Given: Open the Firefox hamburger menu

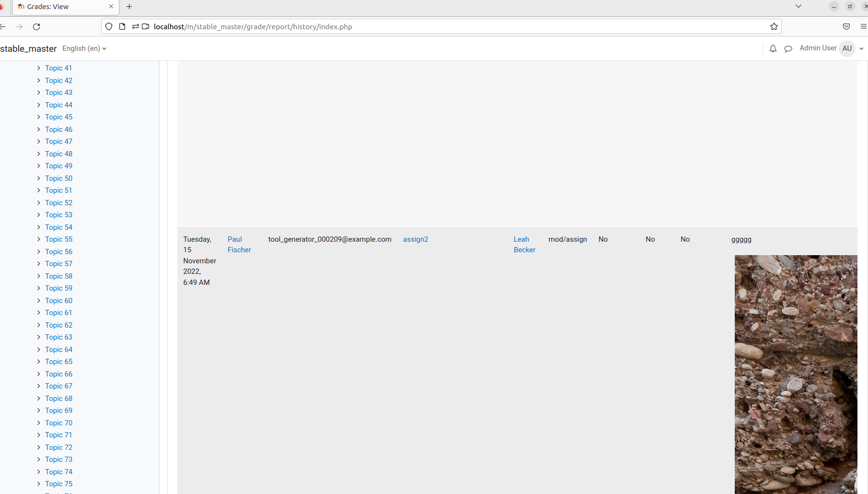Looking at the screenshot, I should click(x=863, y=27).
